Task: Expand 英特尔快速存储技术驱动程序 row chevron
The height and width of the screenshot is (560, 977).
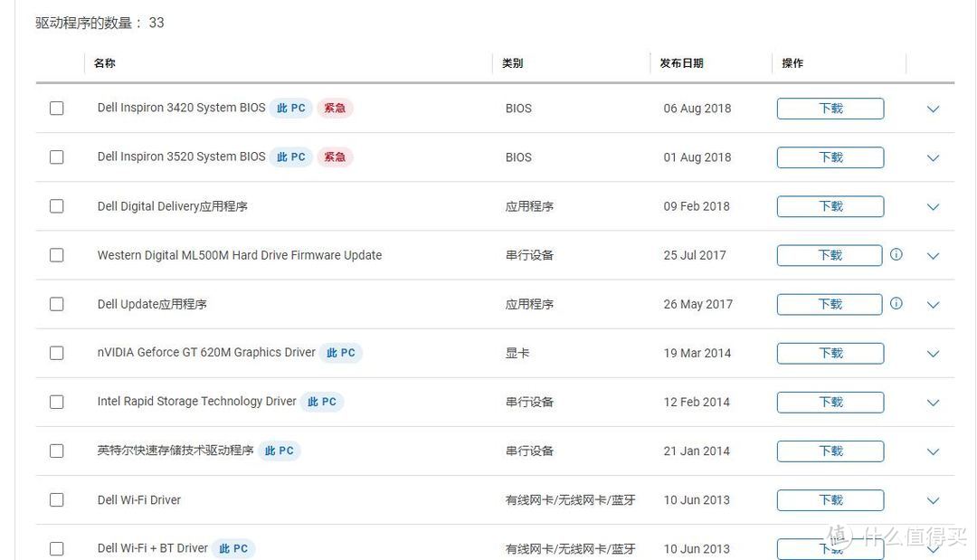Action: (933, 451)
